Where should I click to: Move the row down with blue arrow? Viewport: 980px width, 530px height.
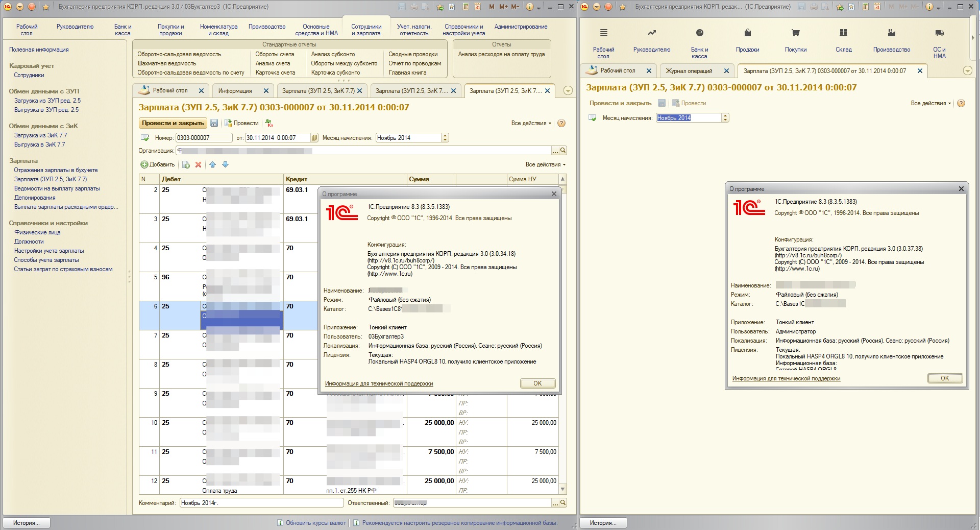(x=225, y=164)
